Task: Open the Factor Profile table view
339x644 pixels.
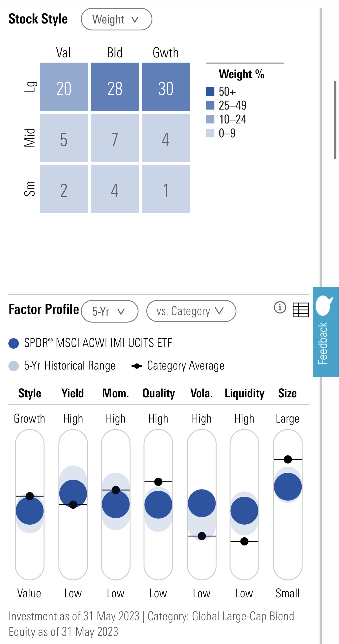Action: tap(301, 310)
